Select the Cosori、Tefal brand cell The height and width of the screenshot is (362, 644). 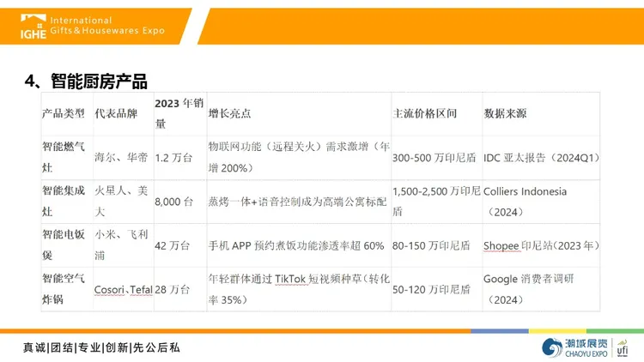[x=123, y=290]
